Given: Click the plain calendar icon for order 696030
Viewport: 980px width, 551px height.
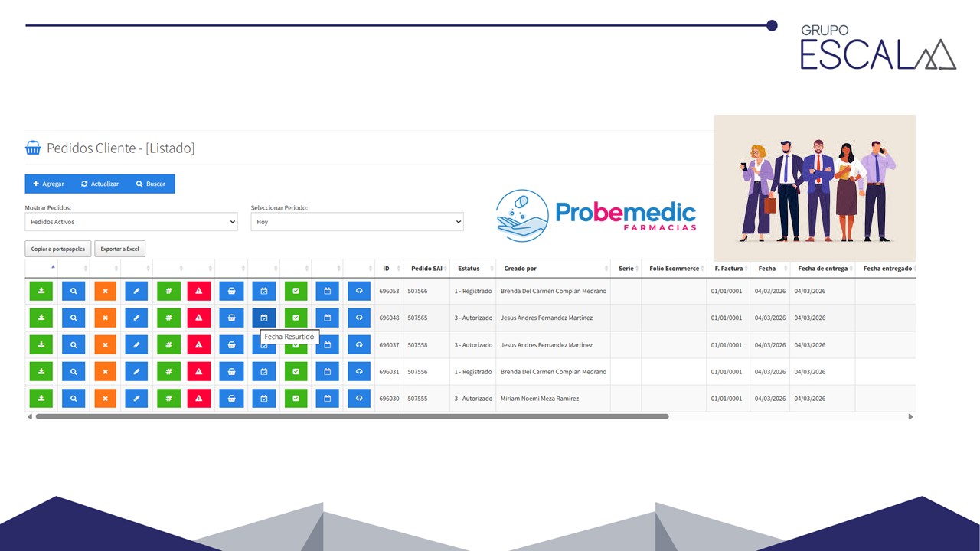Looking at the screenshot, I should coord(327,399).
